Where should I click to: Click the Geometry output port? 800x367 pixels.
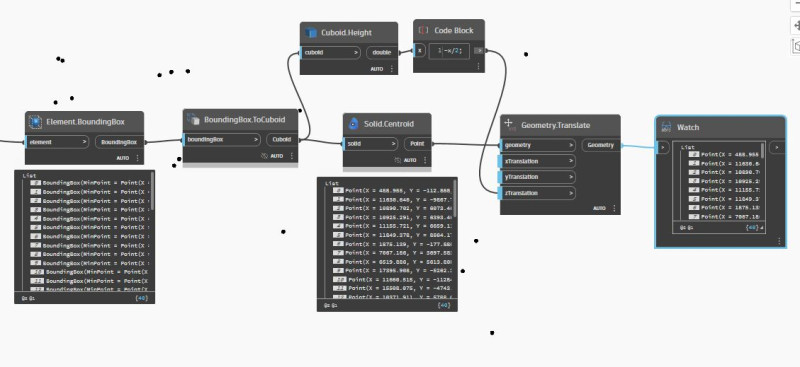coord(601,145)
